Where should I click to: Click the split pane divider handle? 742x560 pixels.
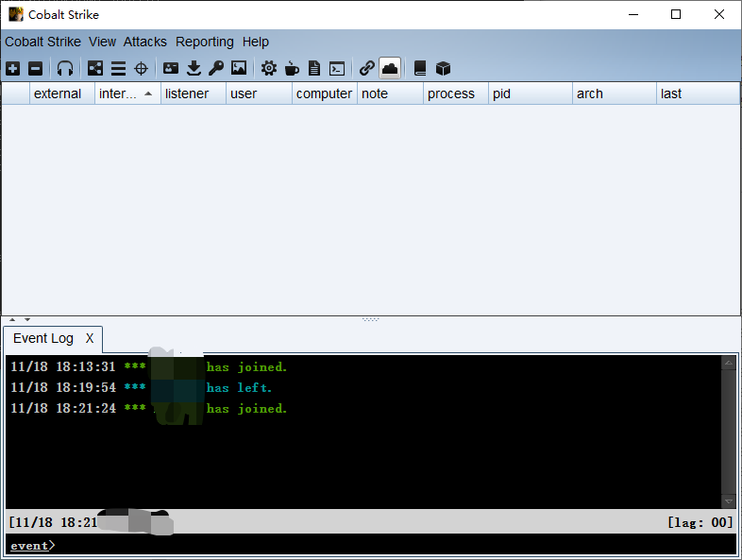pyautogui.click(x=371, y=319)
